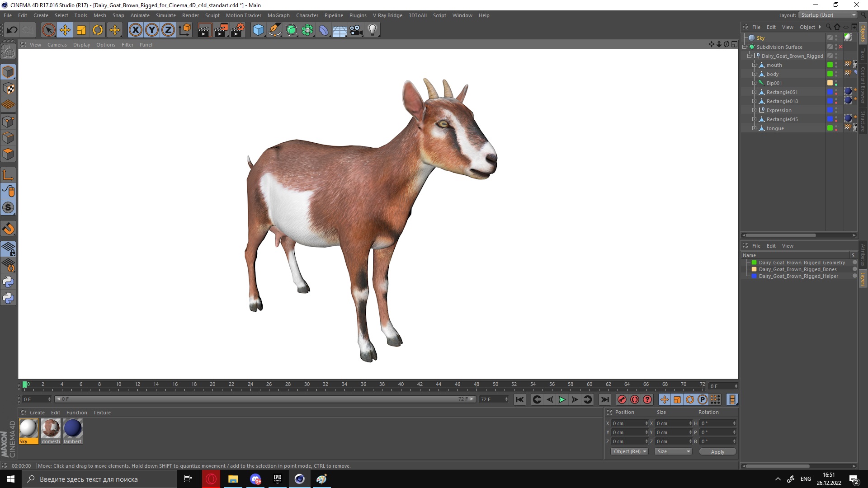The width and height of the screenshot is (868, 488).
Task: Add a Camera object
Action: [x=356, y=30]
